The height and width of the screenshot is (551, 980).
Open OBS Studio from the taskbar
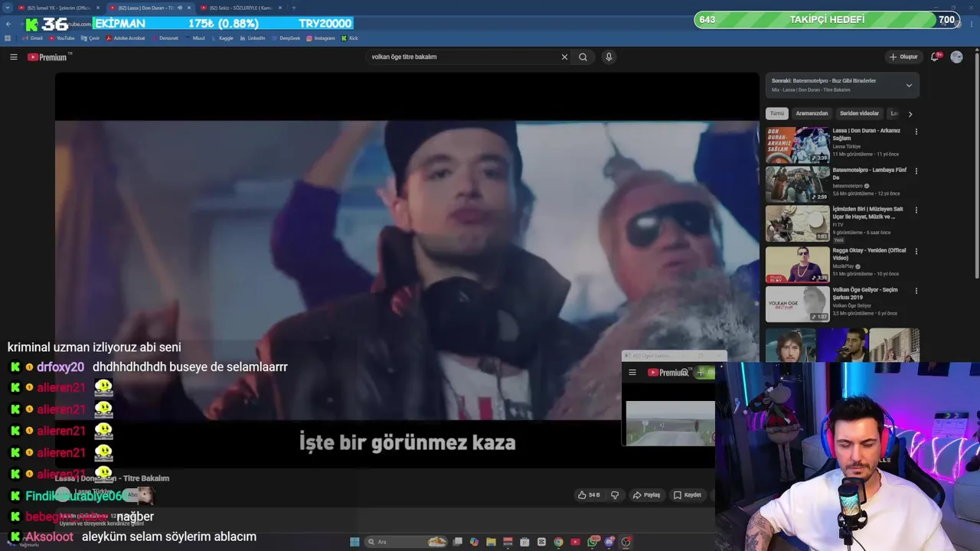point(626,542)
